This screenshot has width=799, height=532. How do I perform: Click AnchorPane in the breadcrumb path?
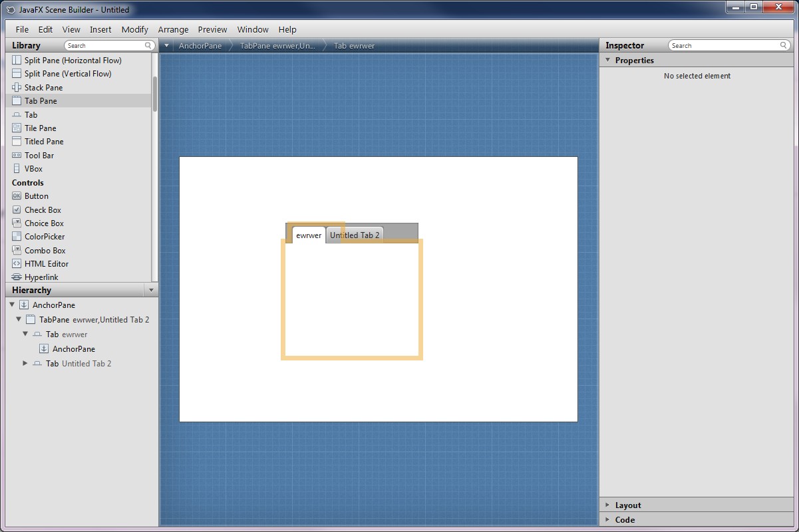point(200,46)
